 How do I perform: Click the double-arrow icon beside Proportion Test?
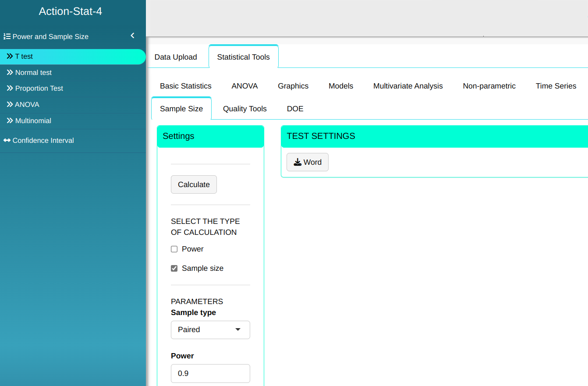pyautogui.click(x=10, y=88)
